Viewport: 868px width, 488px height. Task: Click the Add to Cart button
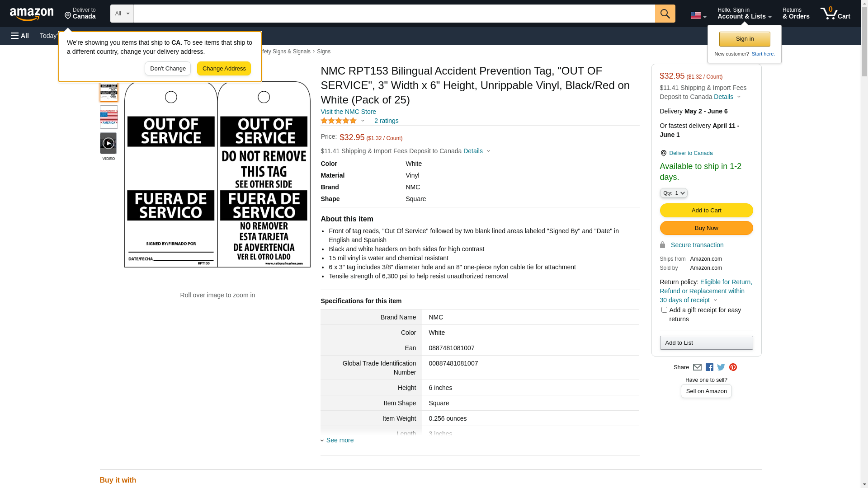[706, 211]
